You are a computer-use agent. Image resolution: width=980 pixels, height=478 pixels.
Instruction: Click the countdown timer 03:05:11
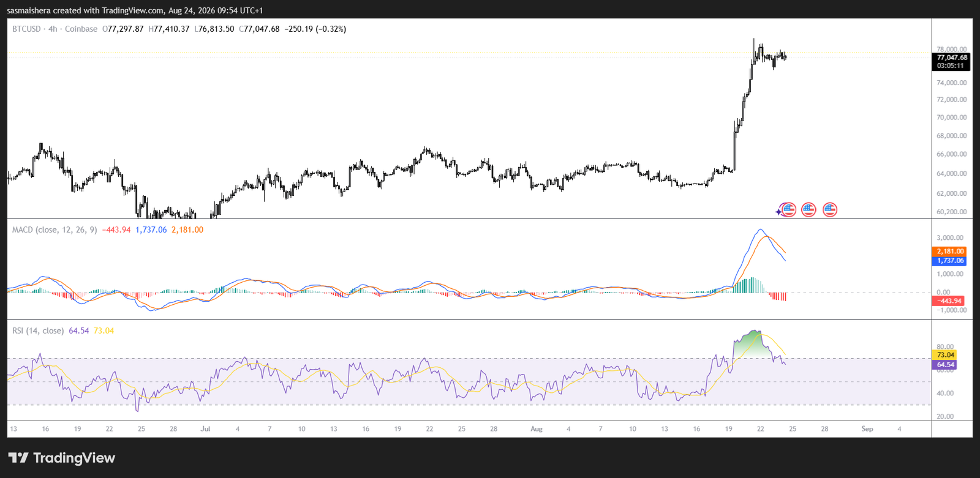point(951,65)
